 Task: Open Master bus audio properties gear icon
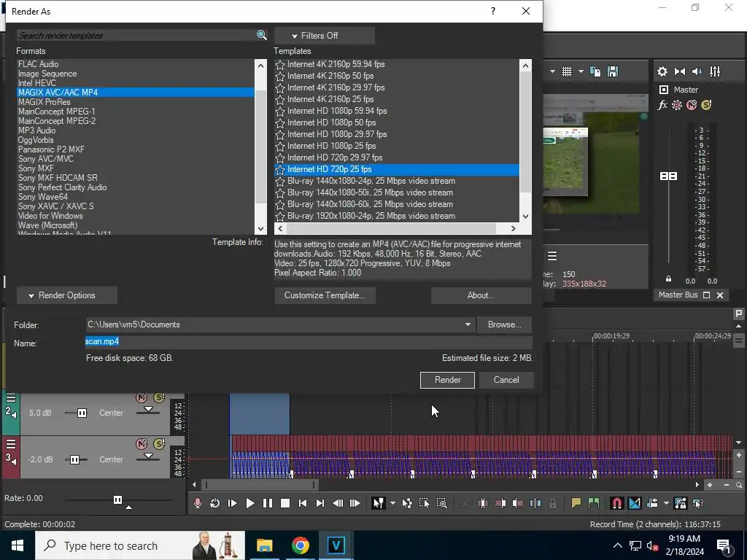662,71
